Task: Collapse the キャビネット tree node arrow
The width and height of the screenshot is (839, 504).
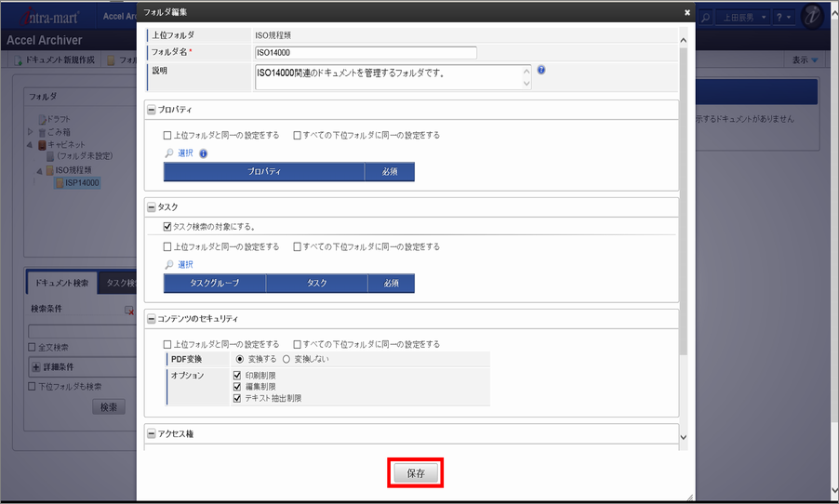Action: 30,145
